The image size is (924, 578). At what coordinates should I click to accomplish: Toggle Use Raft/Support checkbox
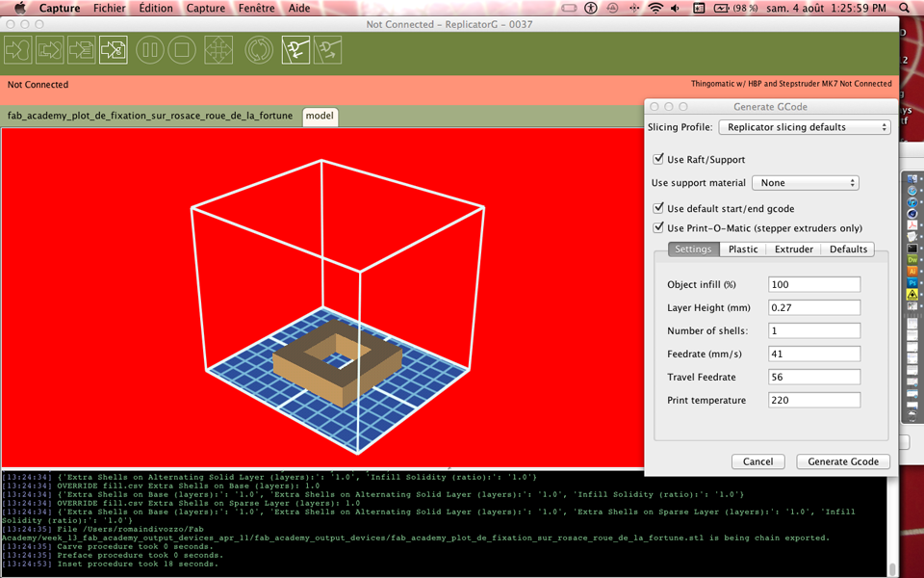point(658,159)
